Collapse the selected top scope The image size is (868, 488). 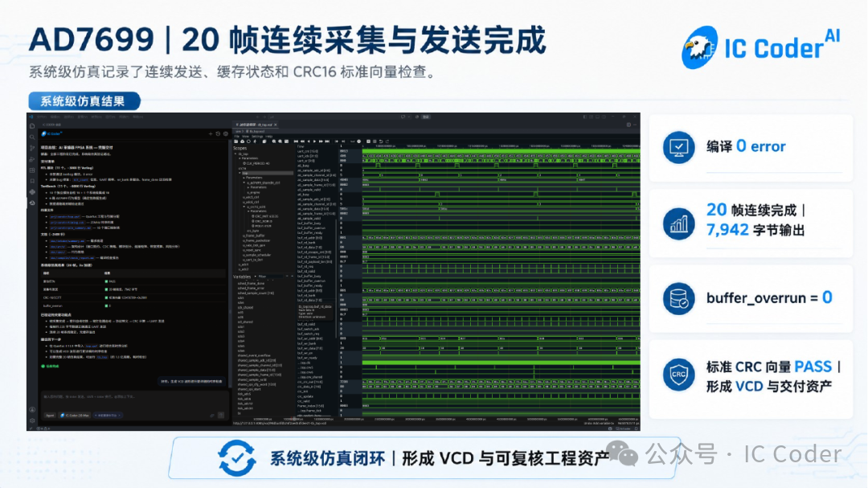tap(240, 173)
